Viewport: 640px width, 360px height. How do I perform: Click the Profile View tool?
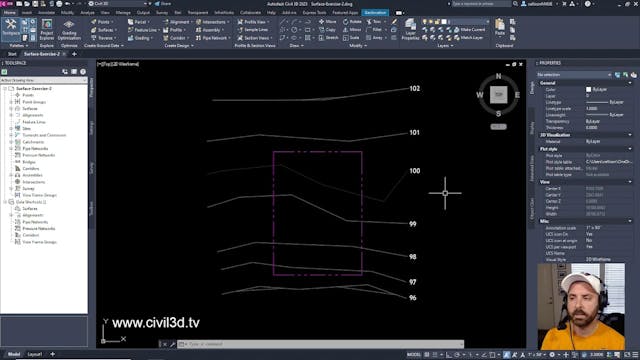[x=253, y=22]
